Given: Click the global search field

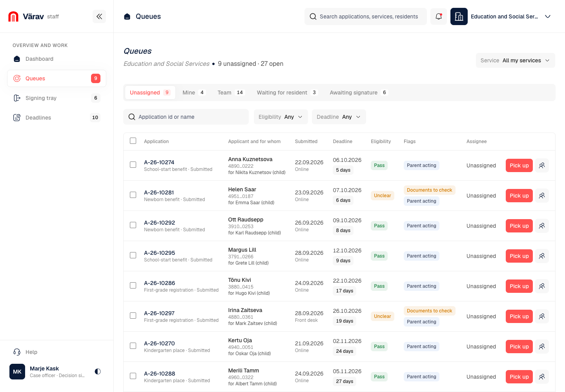Looking at the screenshot, I should pos(366,16).
